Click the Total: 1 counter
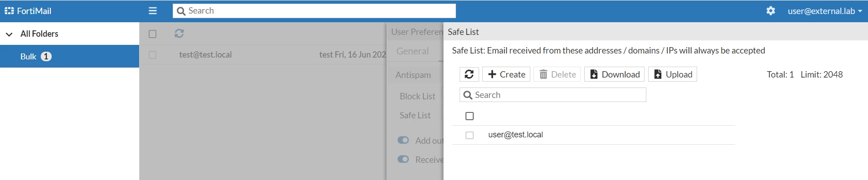The image size is (868, 180). coord(780,74)
